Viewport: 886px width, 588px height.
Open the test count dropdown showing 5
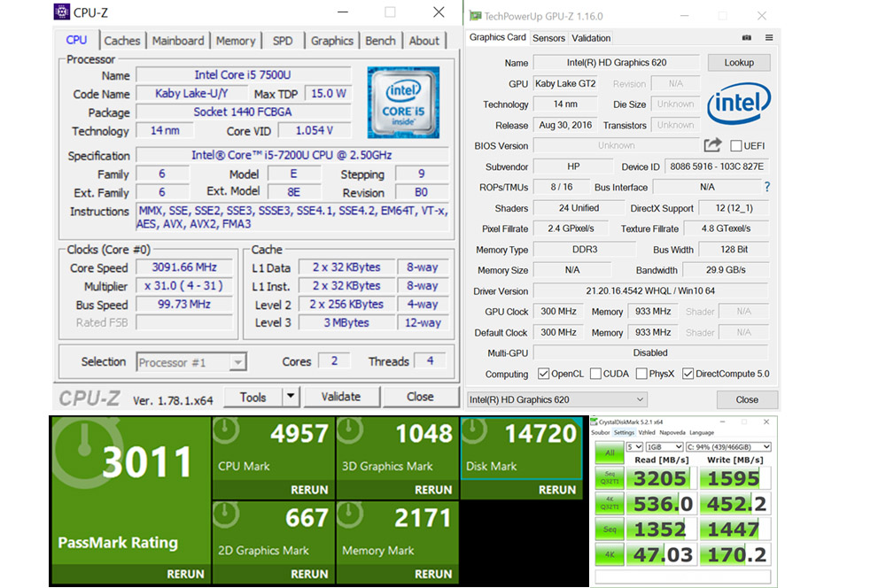click(x=634, y=447)
